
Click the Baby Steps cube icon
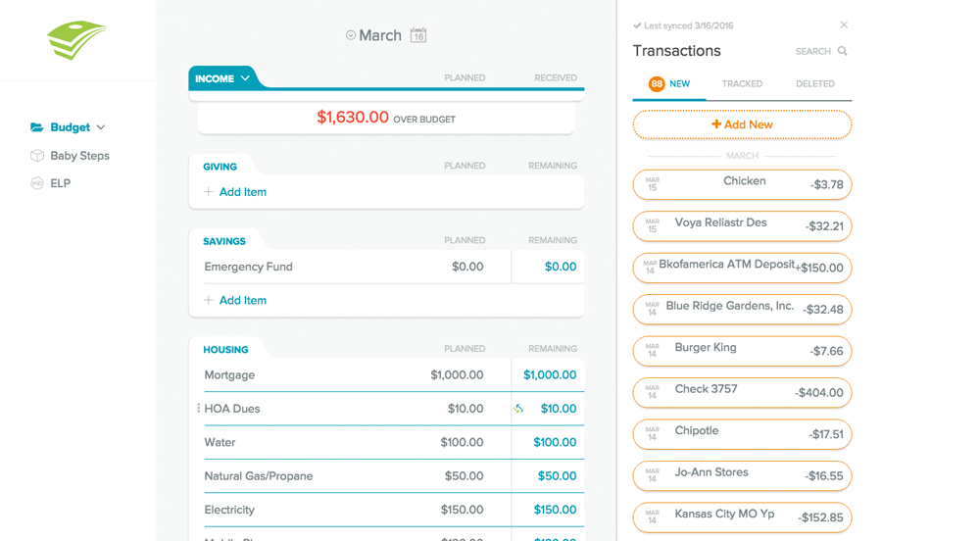click(37, 156)
